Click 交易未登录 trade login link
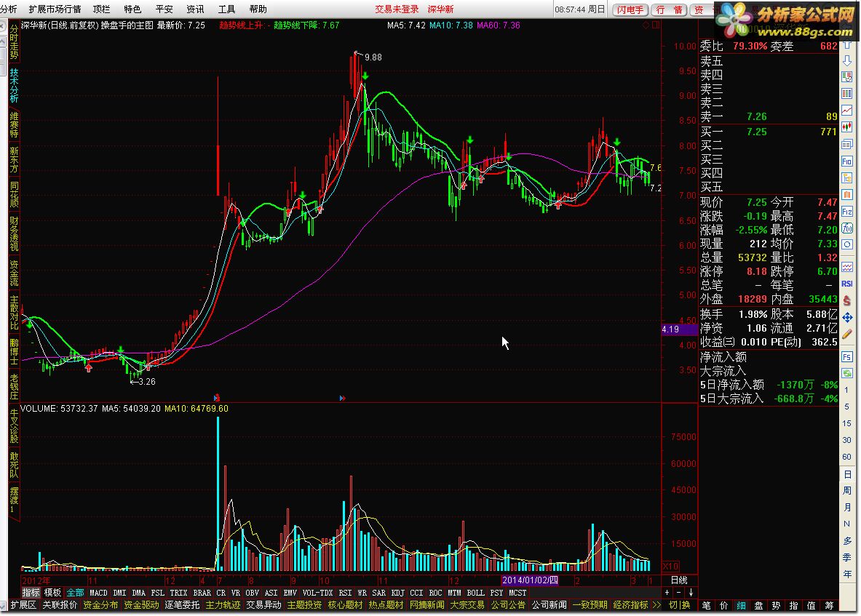This screenshot has height=616, width=861. coord(397,9)
